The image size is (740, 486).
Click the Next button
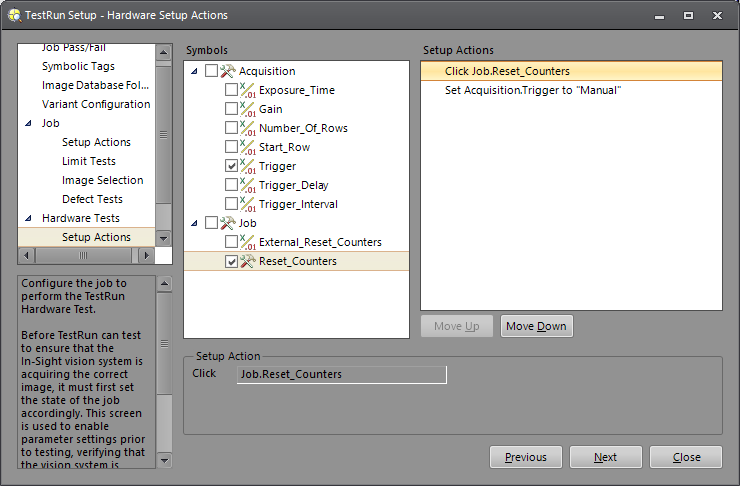[605, 457]
